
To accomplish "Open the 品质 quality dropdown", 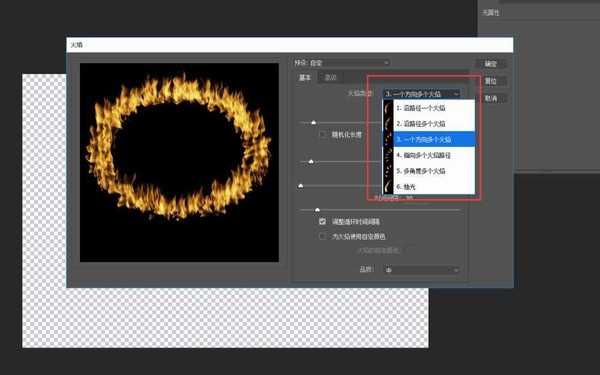I will click(422, 270).
